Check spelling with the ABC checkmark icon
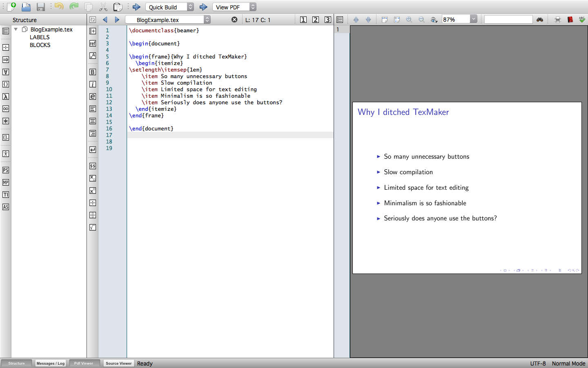 (x=582, y=20)
